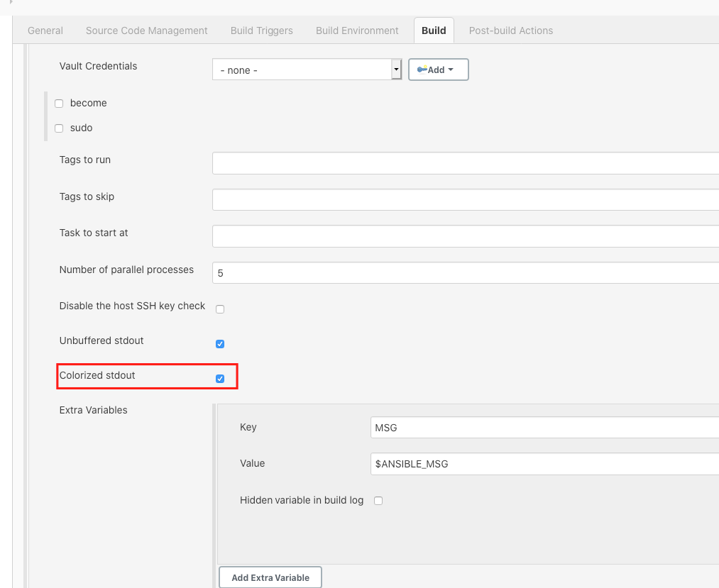Enable the become checkbox
719x588 pixels.
point(59,104)
